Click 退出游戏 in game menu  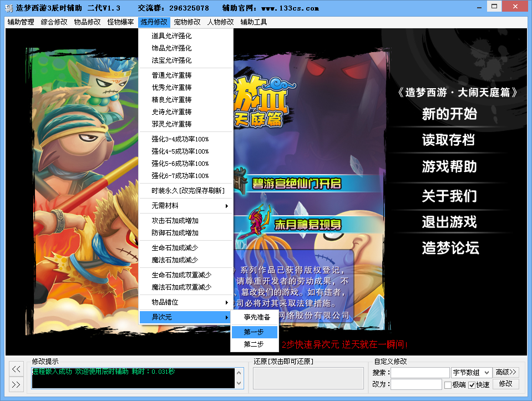(x=449, y=222)
